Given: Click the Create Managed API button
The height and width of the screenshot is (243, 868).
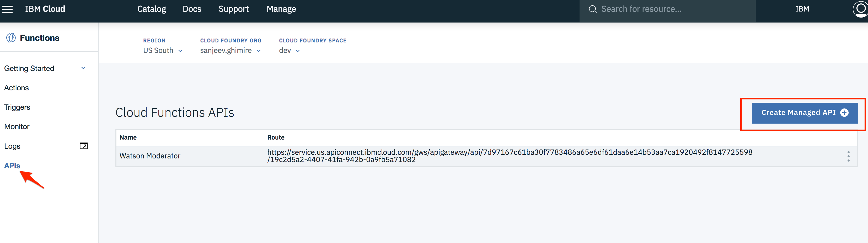Looking at the screenshot, I should click(805, 113).
